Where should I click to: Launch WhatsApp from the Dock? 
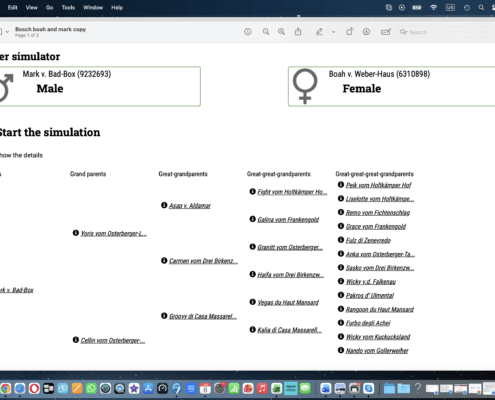91,388
